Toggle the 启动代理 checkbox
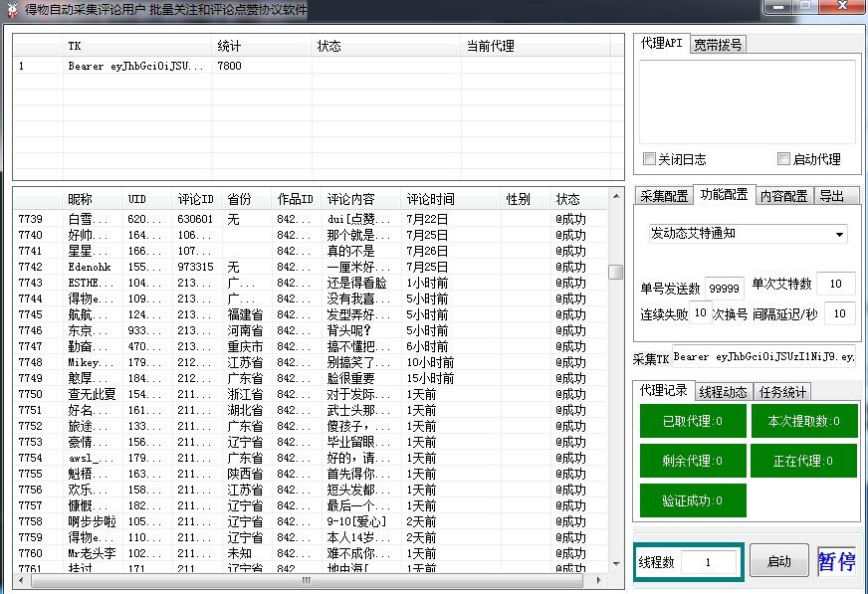Viewport: 868px width, 594px height. [x=784, y=159]
